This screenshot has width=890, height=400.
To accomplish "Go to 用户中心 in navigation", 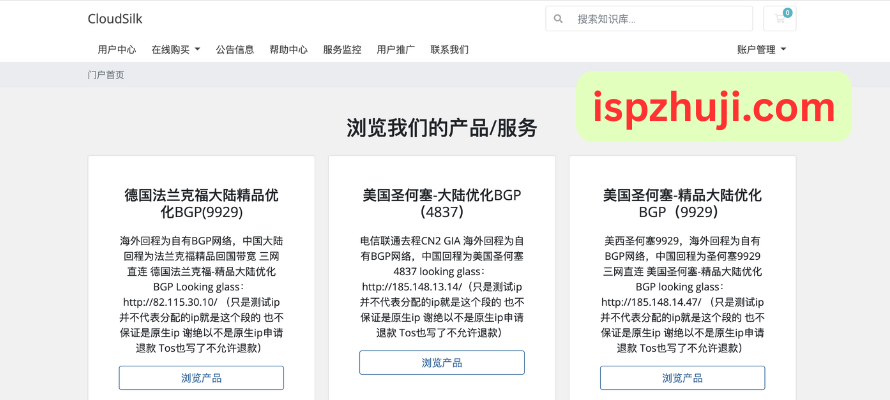I will (117, 49).
